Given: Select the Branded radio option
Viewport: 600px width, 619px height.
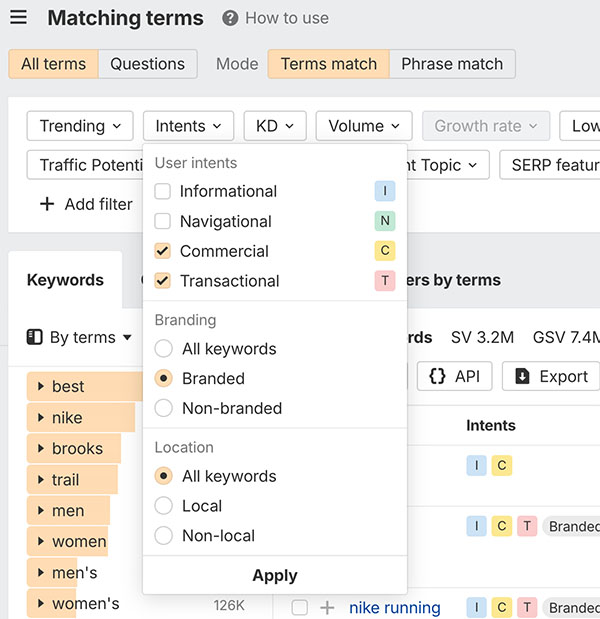Looking at the screenshot, I should tap(163, 378).
